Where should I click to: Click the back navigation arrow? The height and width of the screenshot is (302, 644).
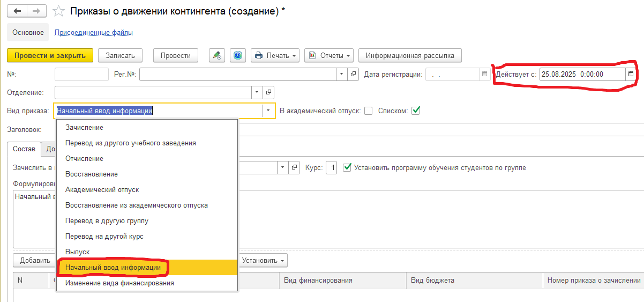pos(17,11)
